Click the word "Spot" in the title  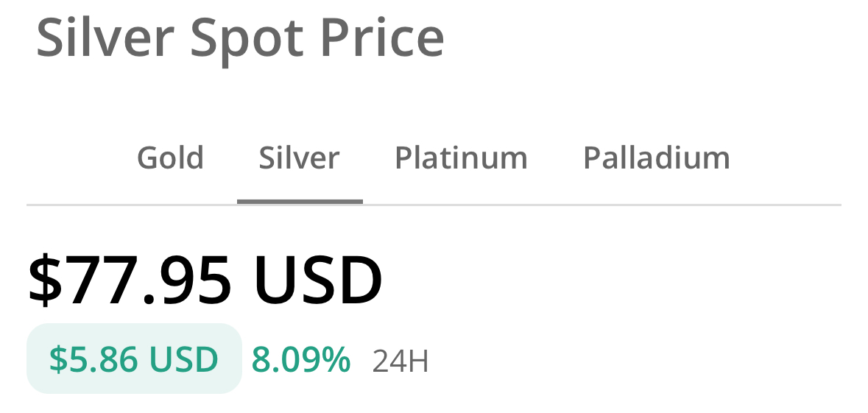coord(246,38)
